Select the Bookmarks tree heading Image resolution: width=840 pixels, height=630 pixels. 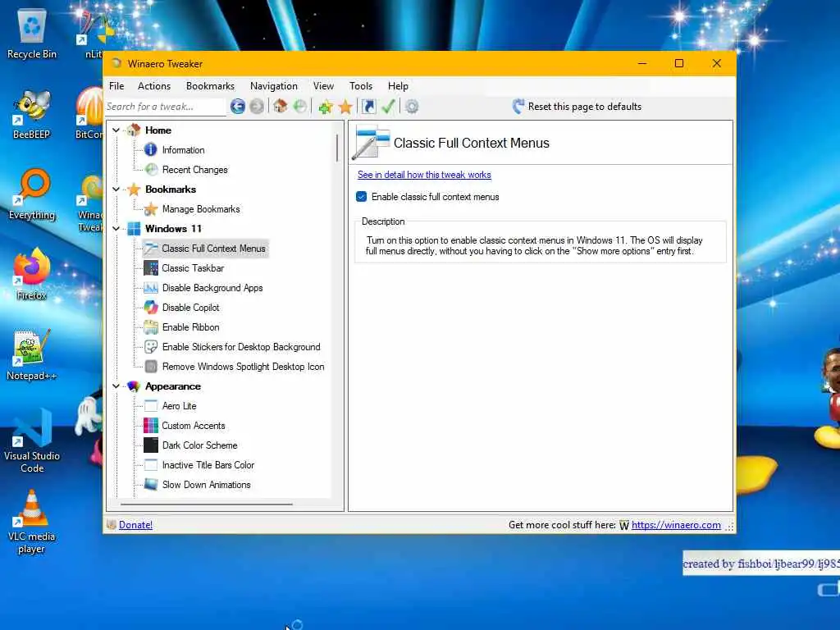171,189
